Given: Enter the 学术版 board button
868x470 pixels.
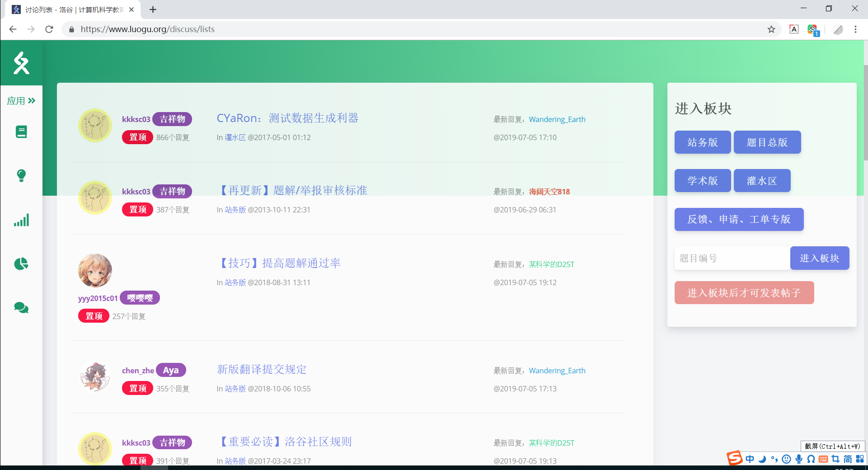Looking at the screenshot, I should [703, 181].
